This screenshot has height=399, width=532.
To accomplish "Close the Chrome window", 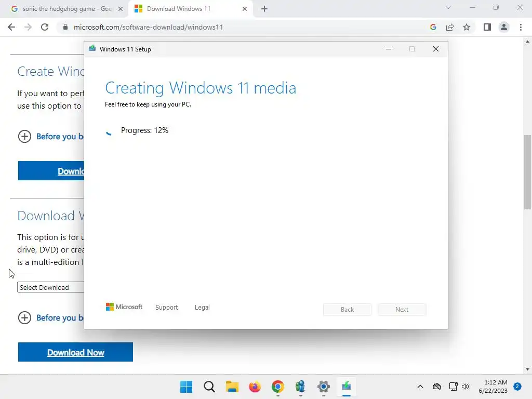I will click(520, 7).
